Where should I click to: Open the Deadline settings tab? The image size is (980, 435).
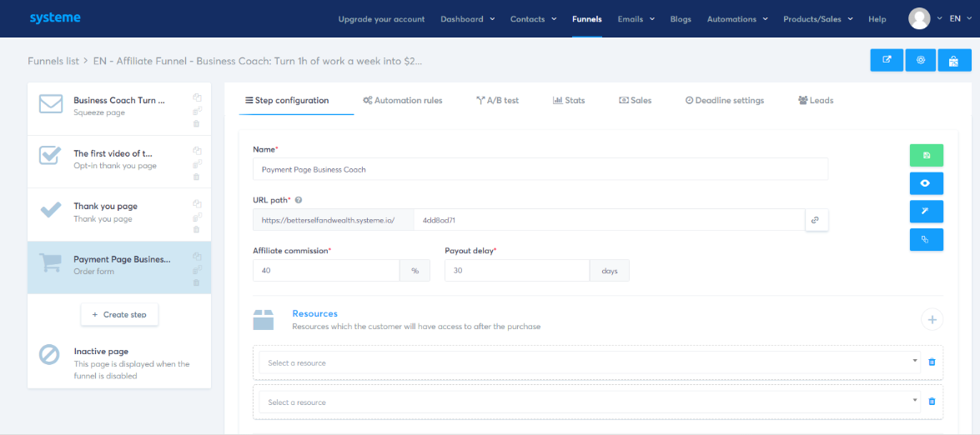coord(724,100)
